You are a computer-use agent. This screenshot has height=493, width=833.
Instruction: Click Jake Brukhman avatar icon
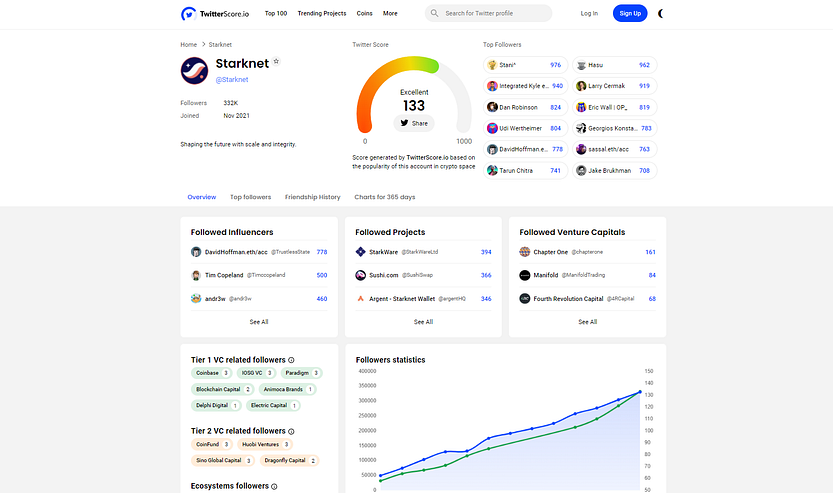click(581, 171)
